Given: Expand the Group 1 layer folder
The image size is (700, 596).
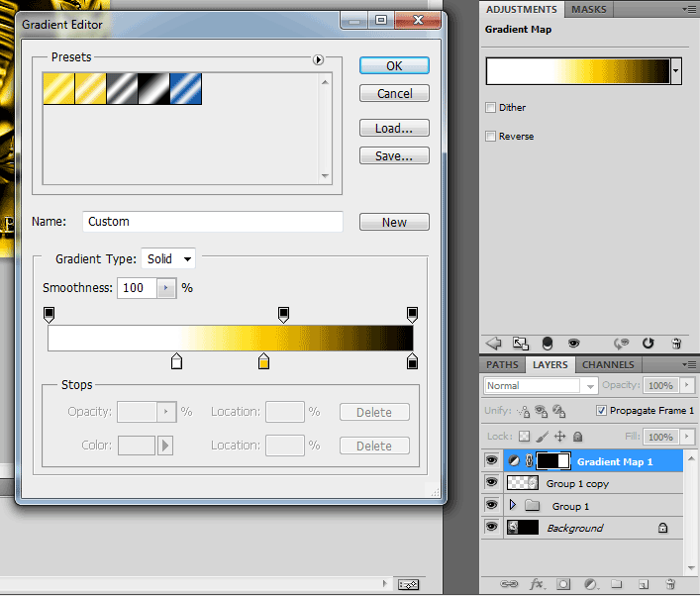Looking at the screenshot, I should click(x=512, y=506).
